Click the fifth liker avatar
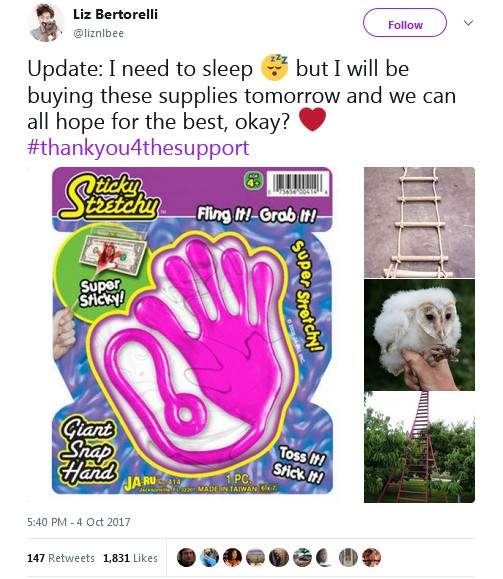503x579 pixels. pyautogui.click(x=279, y=558)
